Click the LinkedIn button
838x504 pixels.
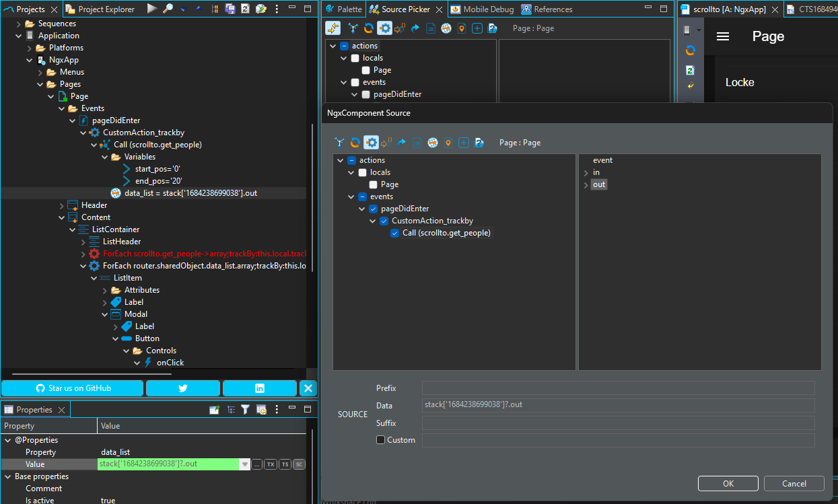(259, 388)
